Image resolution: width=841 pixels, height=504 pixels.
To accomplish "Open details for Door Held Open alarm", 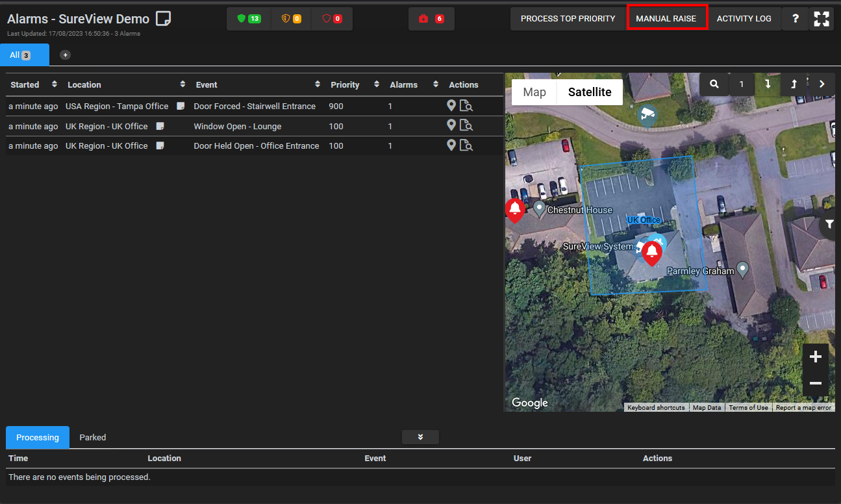I will (x=466, y=145).
